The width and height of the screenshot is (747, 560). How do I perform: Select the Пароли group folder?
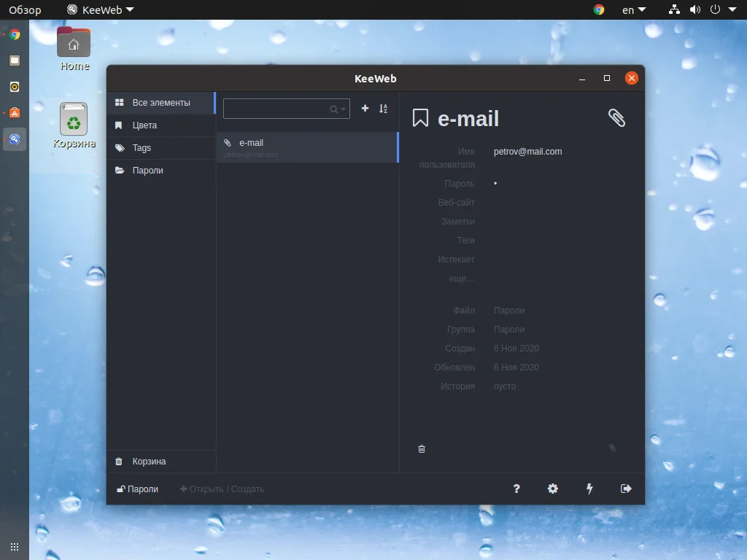click(161, 171)
